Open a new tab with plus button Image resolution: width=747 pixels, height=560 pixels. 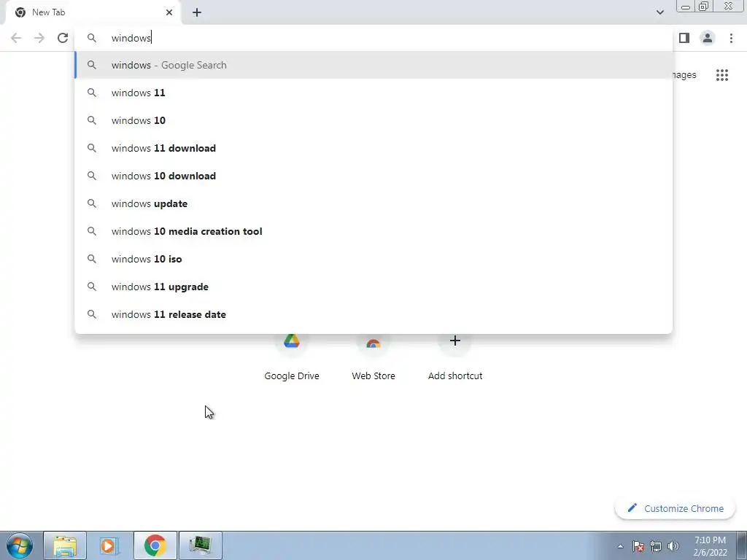[x=197, y=12]
